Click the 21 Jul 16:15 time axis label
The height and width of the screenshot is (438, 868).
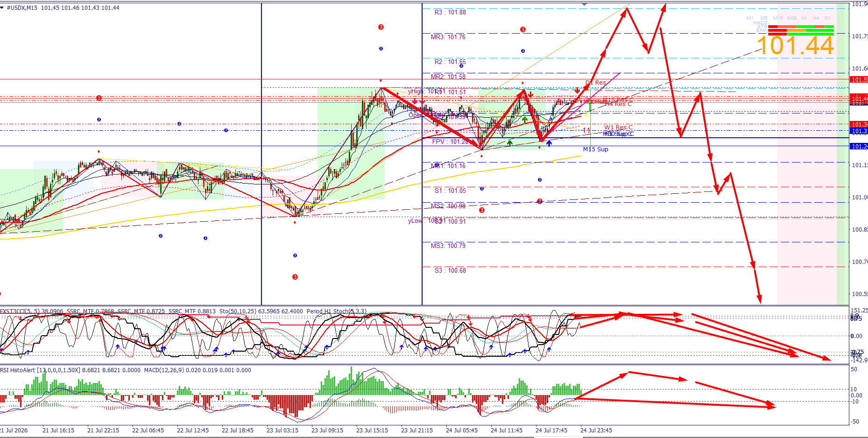58,431
